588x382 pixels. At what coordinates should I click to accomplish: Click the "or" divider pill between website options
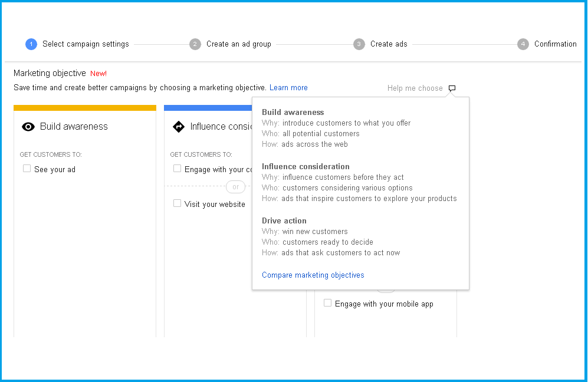[235, 187]
